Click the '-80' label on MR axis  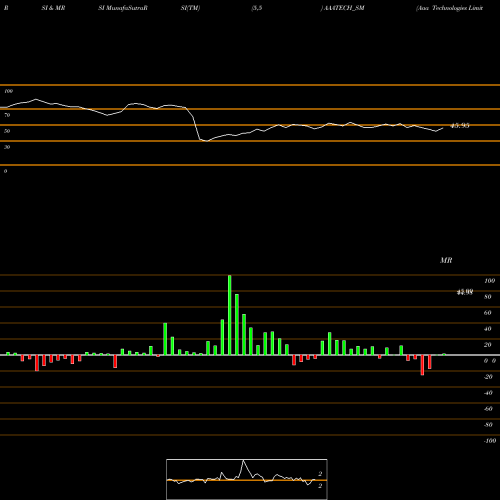tap(488, 425)
